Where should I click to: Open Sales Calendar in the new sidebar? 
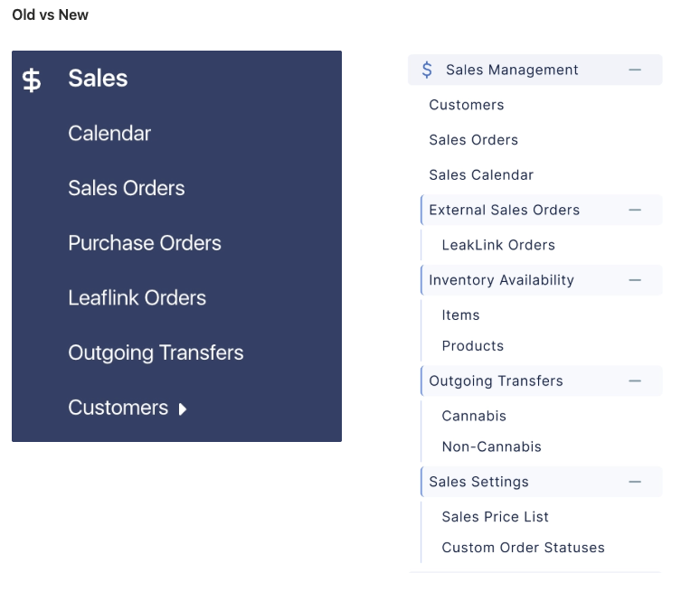click(481, 174)
